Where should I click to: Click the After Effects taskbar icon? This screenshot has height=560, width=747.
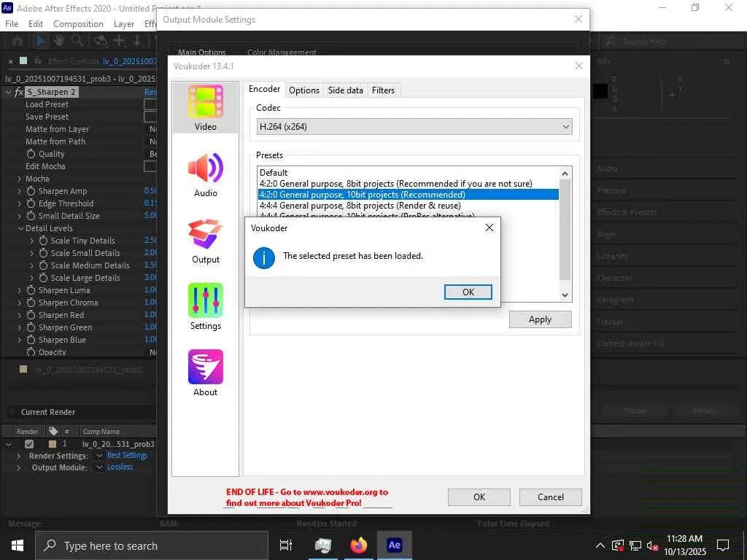(395, 545)
